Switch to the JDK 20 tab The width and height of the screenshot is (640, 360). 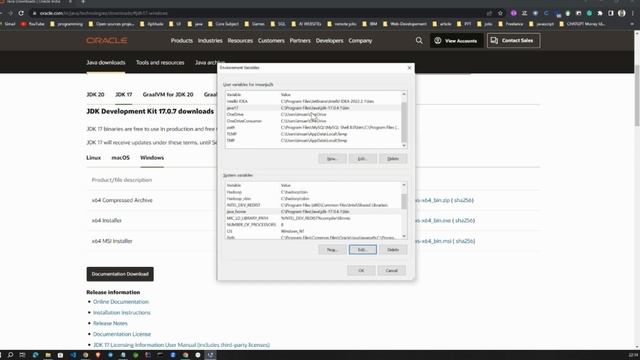95,94
